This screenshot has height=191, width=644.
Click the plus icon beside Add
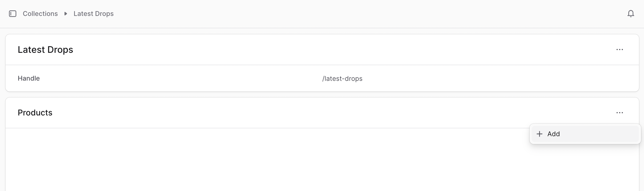click(539, 134)
